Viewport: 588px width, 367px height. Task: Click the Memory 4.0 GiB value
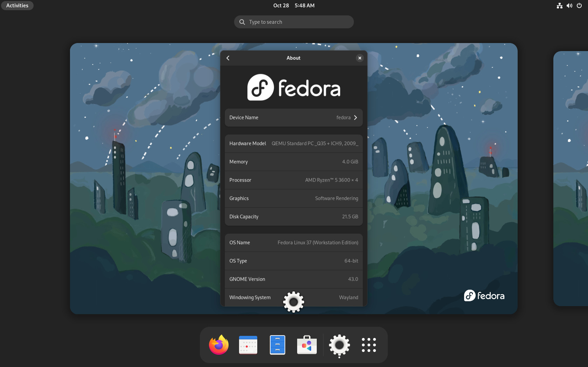click(x=350, y=162)
